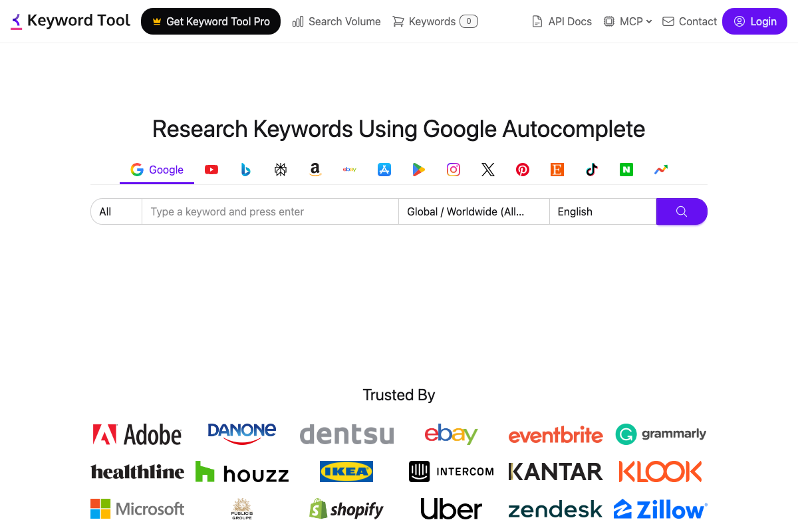Image resolution: width=798 pixels, height=532 pixels.
Task: Open the TikTok keyword tab
Action: click(x=592, y=170)
